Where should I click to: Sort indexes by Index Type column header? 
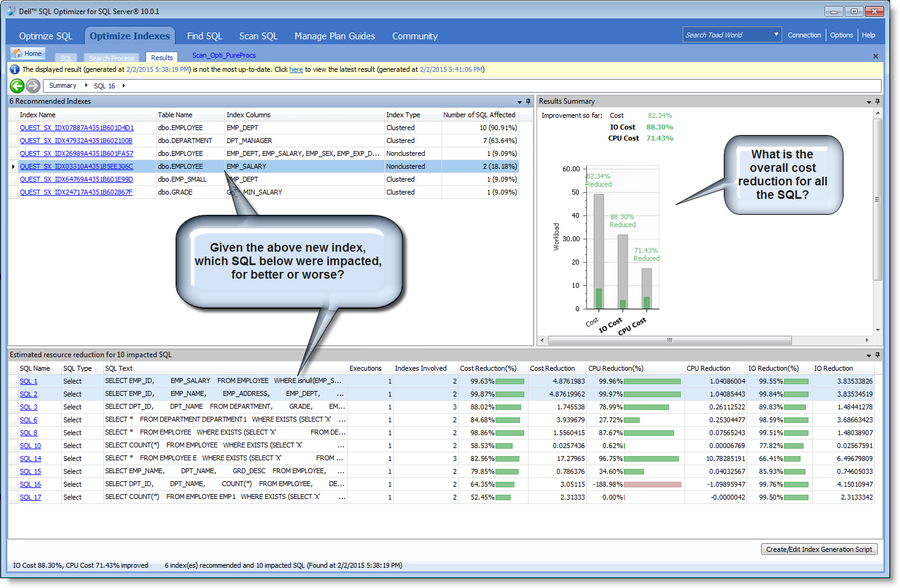[413, 115]
